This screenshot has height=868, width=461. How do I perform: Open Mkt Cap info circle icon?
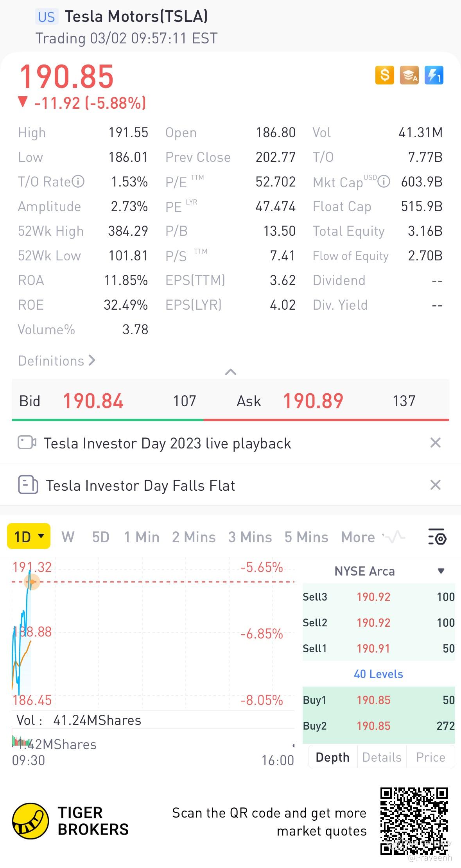(384, 181)
